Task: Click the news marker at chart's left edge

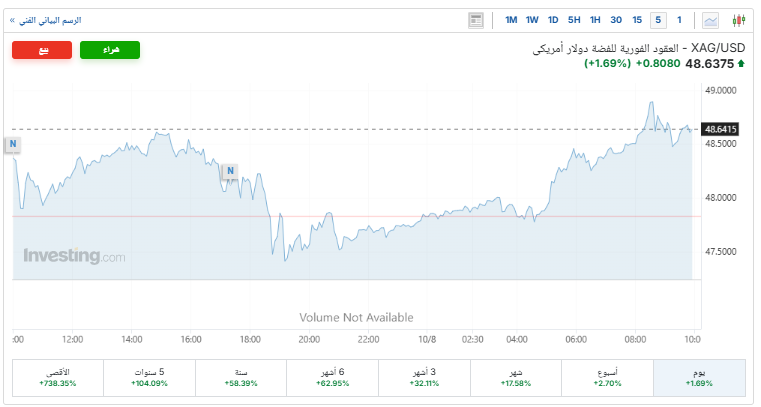Action: 13,145
